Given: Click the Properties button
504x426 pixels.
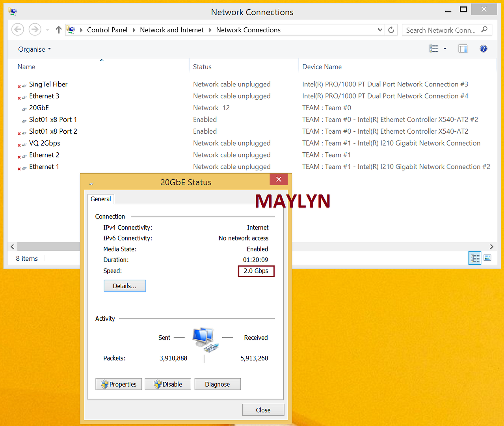Looking at the screenshot, I should click(x=119, y=384).
